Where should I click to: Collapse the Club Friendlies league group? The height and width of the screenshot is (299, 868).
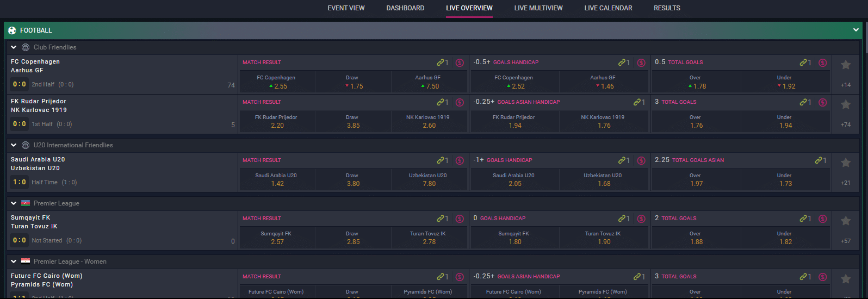coord(14,47)
